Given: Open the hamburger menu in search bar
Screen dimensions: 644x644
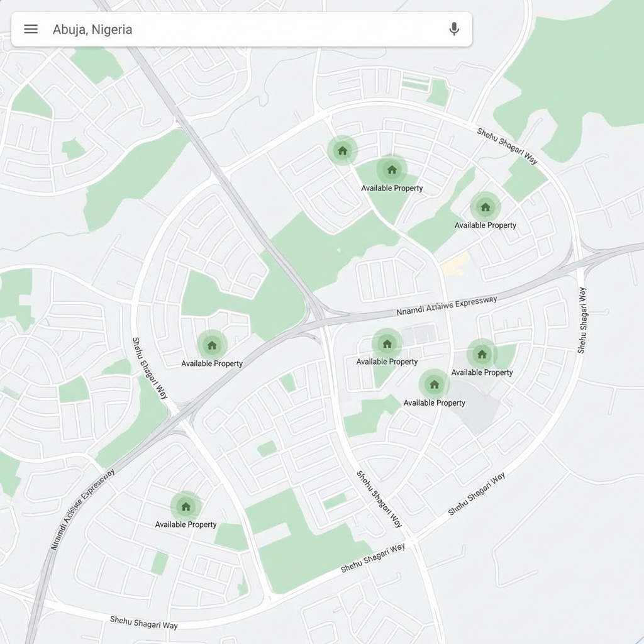Looking at the screenshot, I should point(31,29).
